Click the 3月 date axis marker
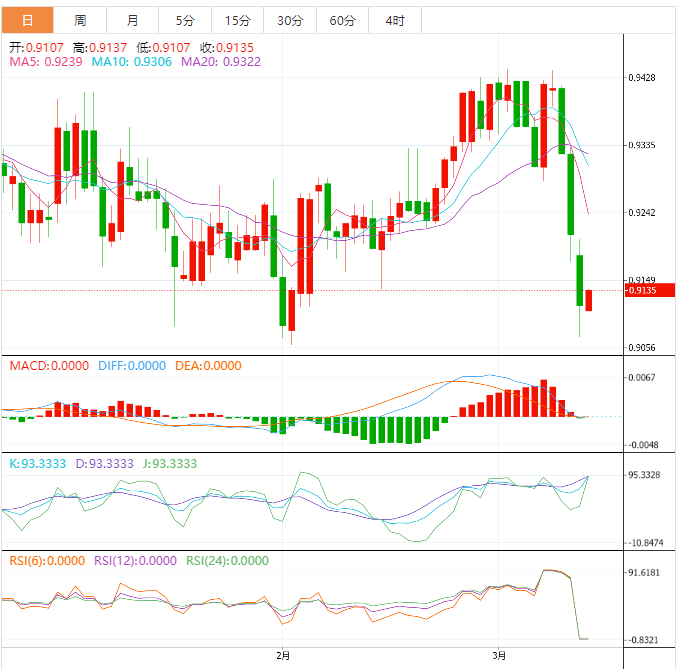The height and width of the screenshot is (669, 679). coord(499,656)
